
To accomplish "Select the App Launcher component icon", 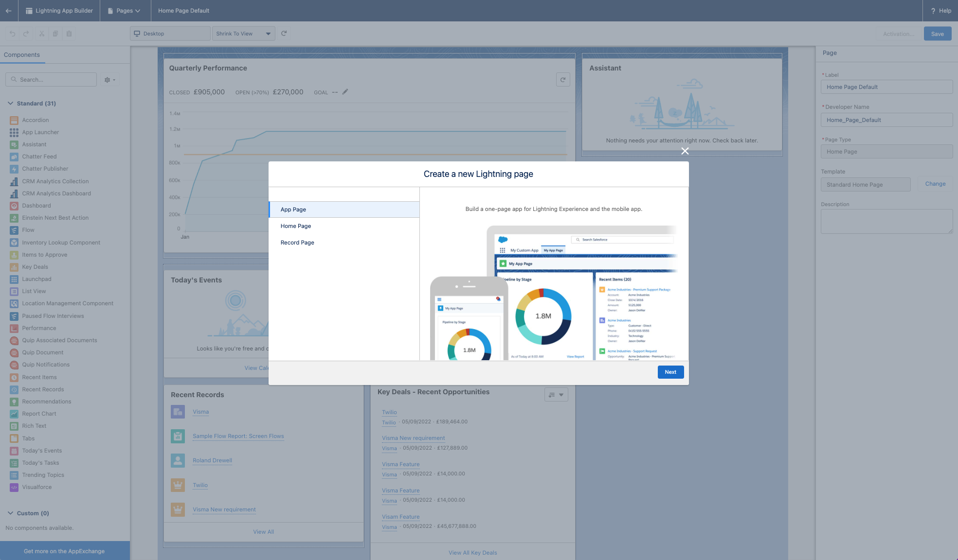I will (x=14, y=132).
